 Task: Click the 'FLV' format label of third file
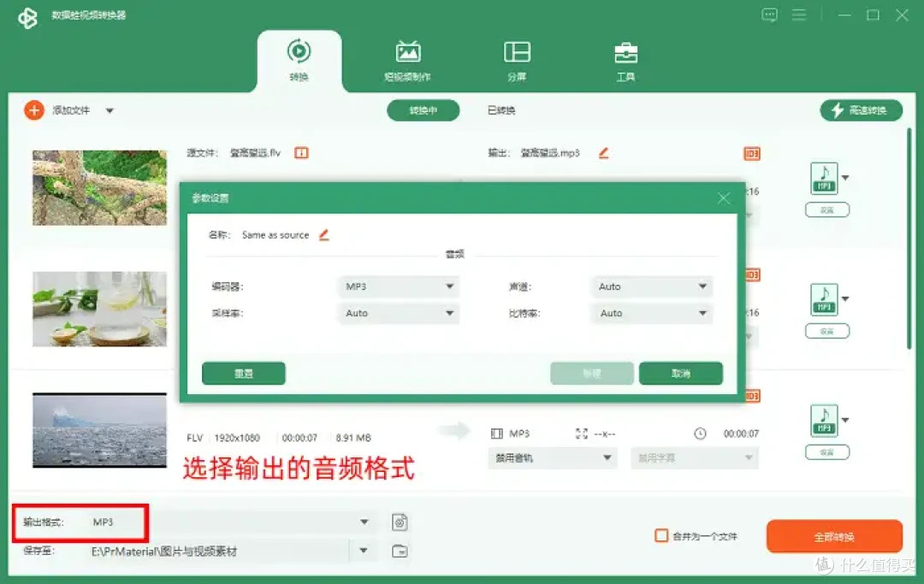pyautogui.click(x=194, y=438)
